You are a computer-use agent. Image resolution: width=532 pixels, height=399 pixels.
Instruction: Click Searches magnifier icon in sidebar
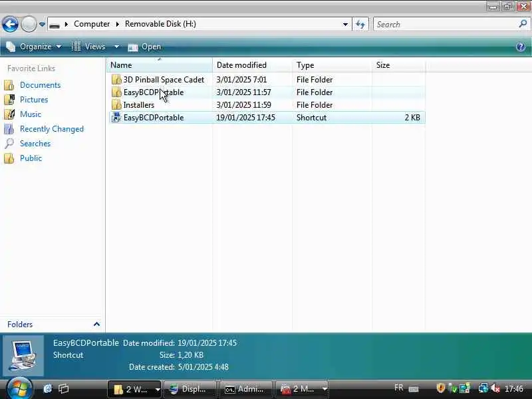point(9,143)
